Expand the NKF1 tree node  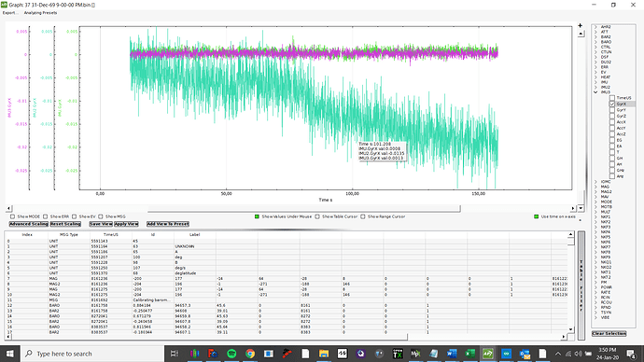click(595, 216)
